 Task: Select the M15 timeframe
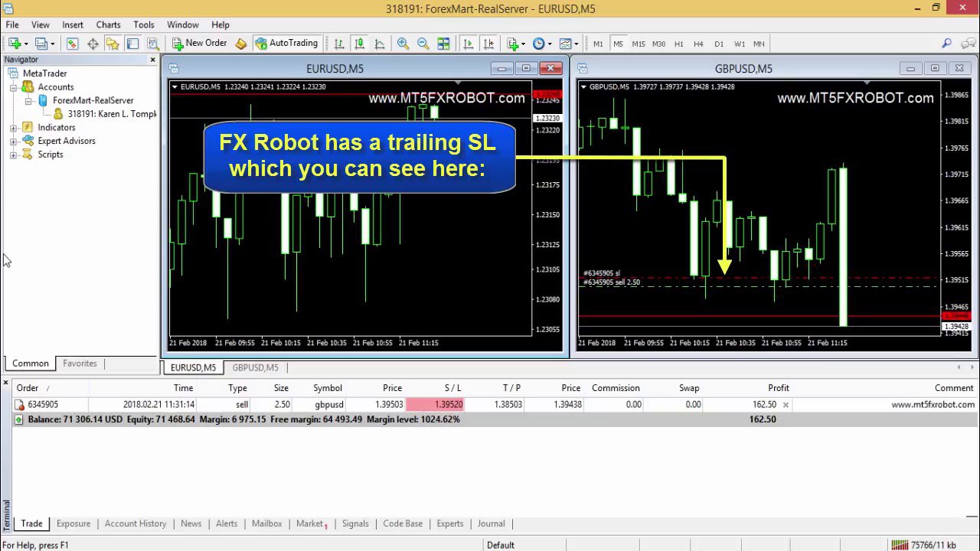pyautogui.click(x=639, y=44)
